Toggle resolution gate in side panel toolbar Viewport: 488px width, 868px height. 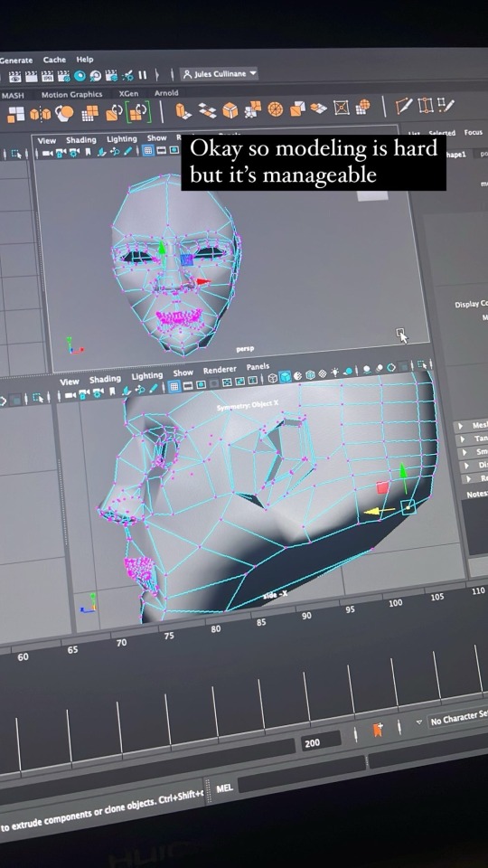tap(201, 384)
